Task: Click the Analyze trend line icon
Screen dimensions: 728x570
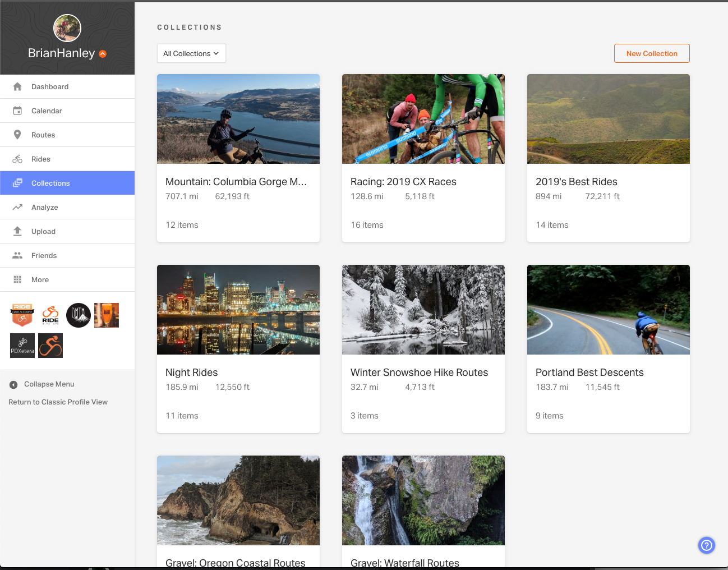Action: pyautogui.click(x=17, y=207)
